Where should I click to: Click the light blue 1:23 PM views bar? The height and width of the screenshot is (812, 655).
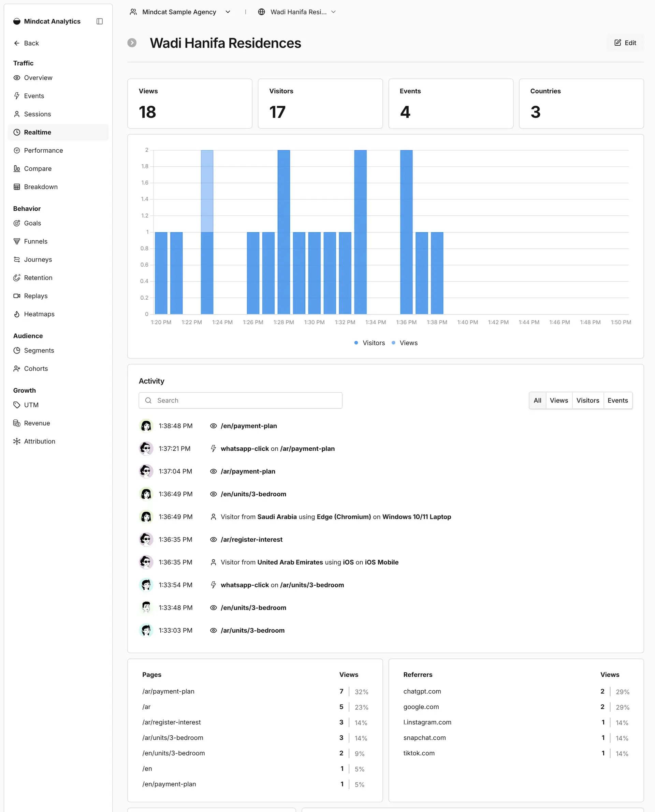[207, 191]
